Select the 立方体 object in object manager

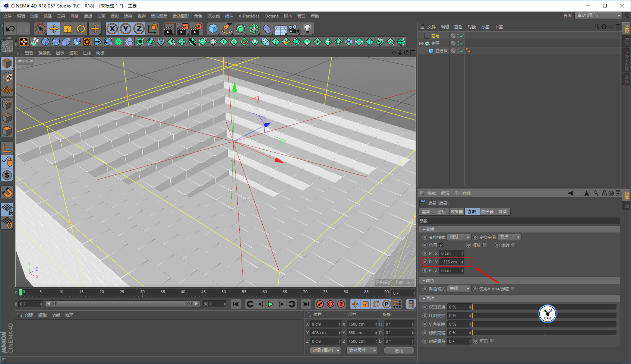coord(441,51)
